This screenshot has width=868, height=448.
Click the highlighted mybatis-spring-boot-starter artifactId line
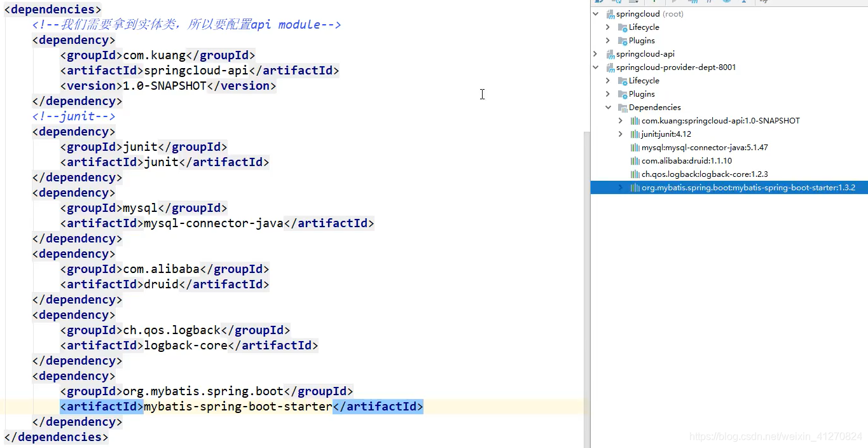[x=242, y=407]
